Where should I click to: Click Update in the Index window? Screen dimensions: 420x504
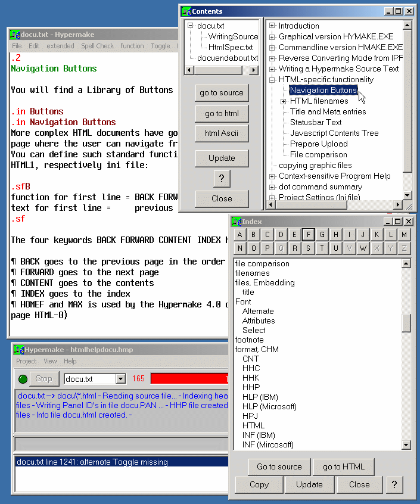pos(309,485)
